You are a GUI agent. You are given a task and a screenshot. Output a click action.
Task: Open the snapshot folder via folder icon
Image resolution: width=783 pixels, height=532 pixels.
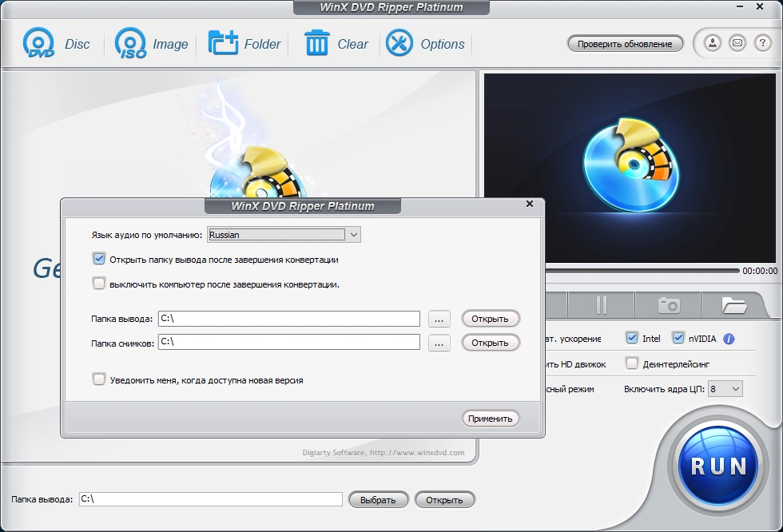[733, 305]
